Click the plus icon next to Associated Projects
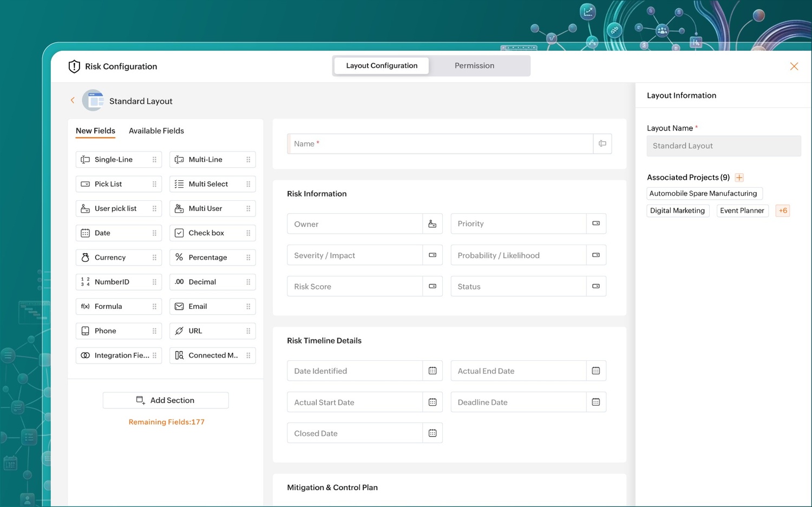The image size is (812, 507). point(739,177)
